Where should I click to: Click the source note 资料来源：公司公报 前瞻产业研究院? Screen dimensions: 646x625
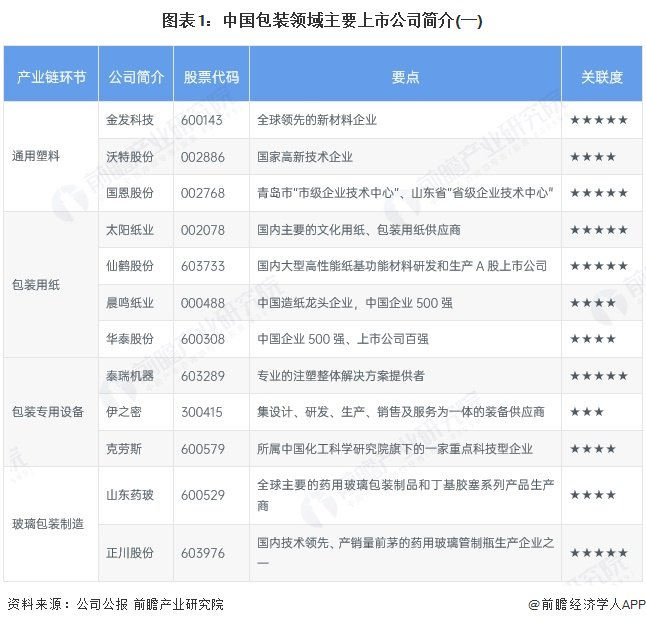tap(115, 604)
